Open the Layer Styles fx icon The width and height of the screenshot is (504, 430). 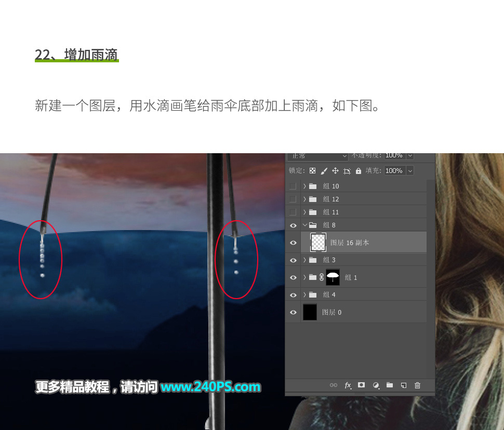(348, 385)
